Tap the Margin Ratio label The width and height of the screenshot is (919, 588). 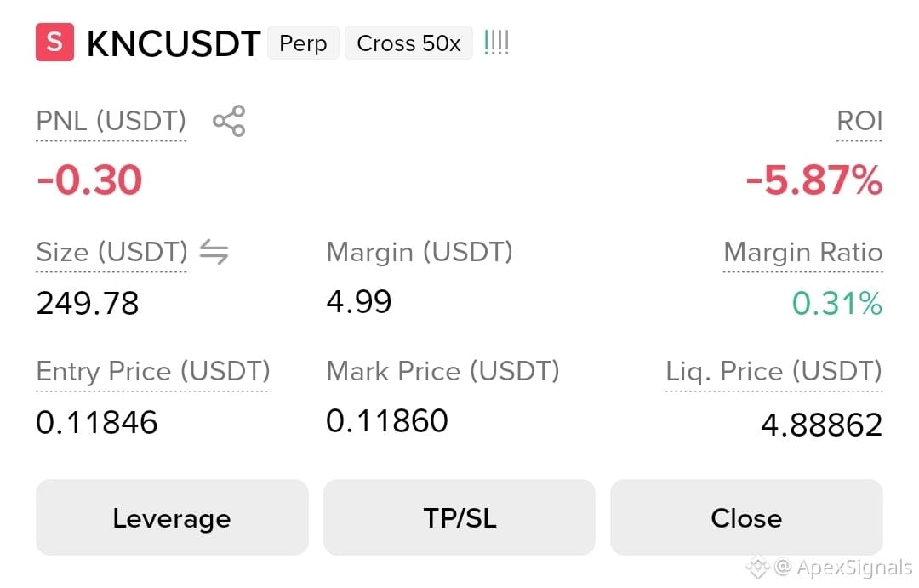click(803, 252)
